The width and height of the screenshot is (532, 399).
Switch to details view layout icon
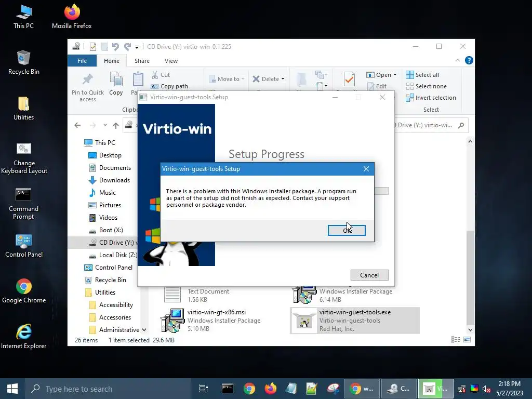456,340
